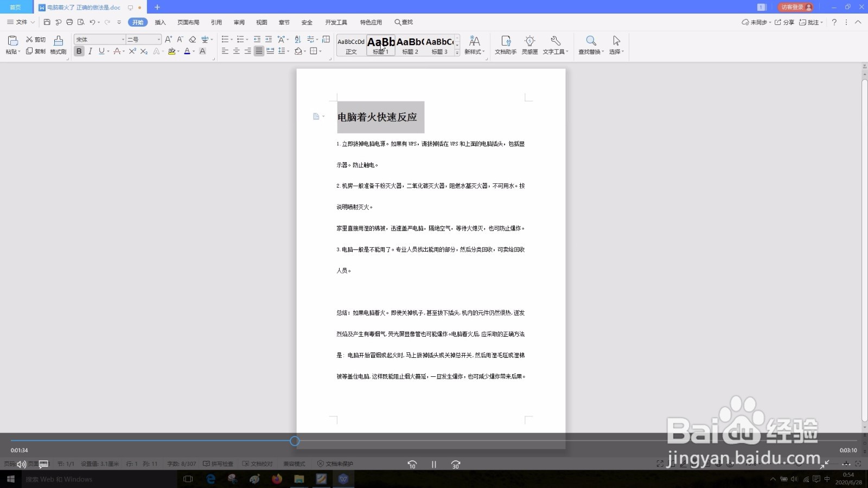868x488 pixels.
Task: Apply text highlight color tool
Action: (171, 51)
